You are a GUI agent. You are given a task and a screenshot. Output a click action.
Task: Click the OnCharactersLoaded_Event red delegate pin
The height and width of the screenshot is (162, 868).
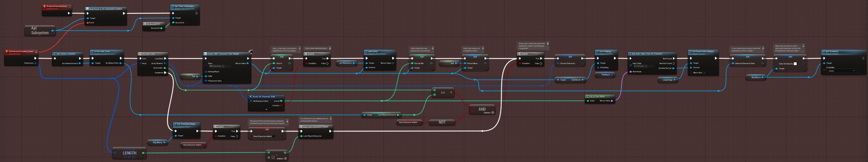tap(36, 52)
